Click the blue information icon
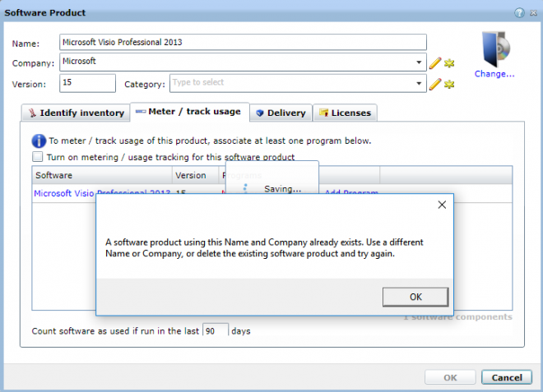Screen dimensions: 543x392 click(39, 141)
